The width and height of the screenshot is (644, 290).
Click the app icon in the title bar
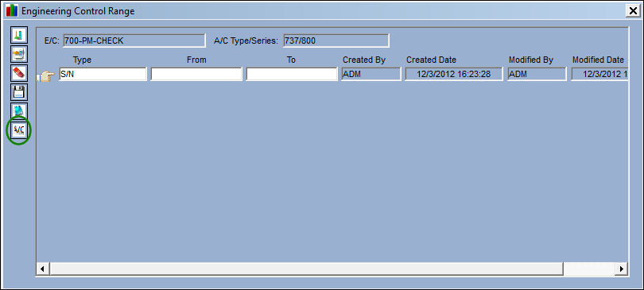(12, 10)
